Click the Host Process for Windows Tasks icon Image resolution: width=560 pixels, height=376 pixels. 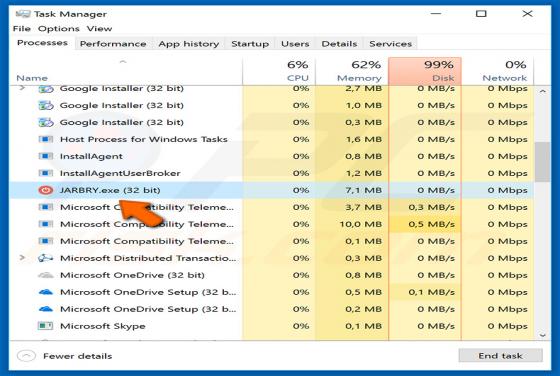pyautogui.click(x=46, y=139)
